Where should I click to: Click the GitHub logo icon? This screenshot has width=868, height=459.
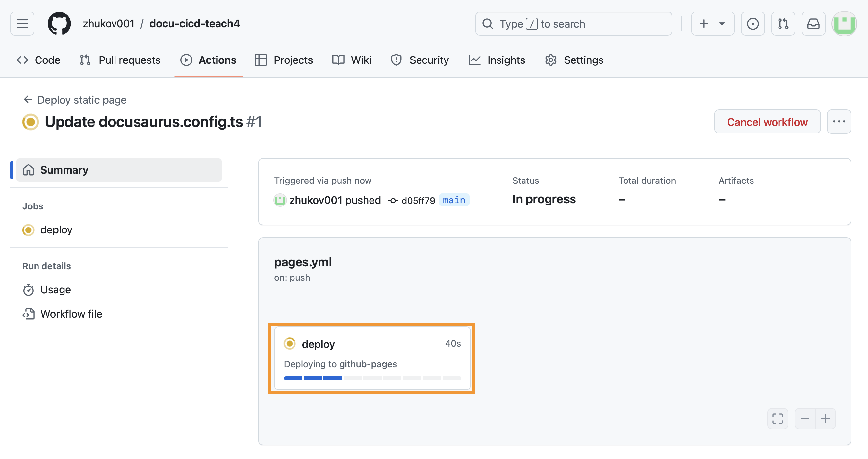point(59,24)
